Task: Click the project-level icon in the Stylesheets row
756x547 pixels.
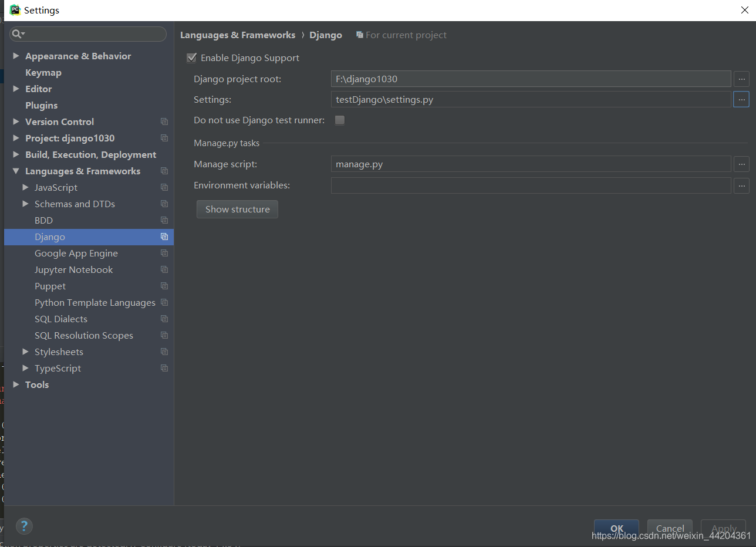Action: [x=164, y=352]
